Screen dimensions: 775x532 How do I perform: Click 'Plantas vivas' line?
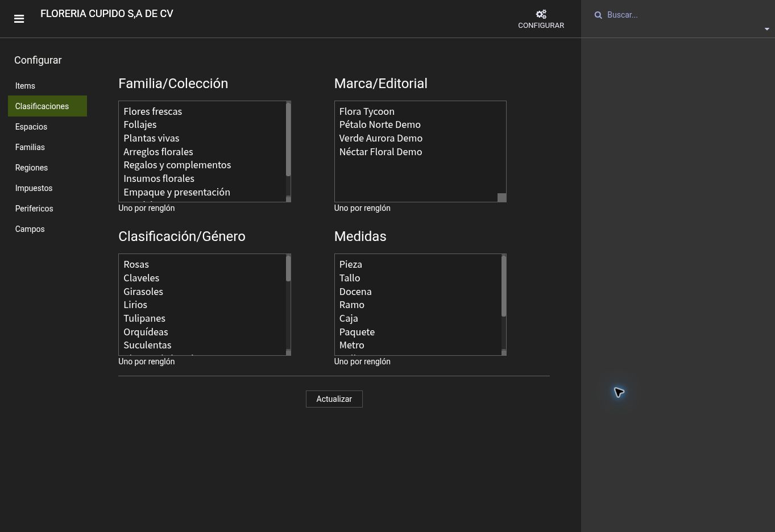click(151, 138)
